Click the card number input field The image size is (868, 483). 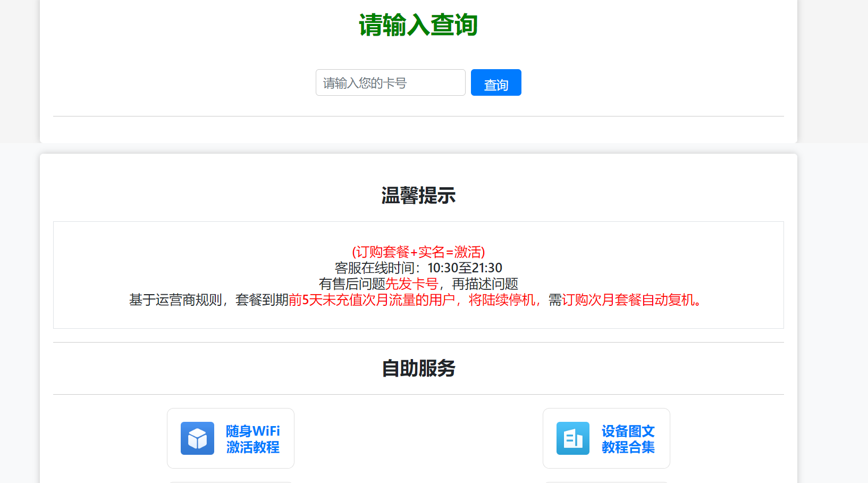(x=390, y=82)
